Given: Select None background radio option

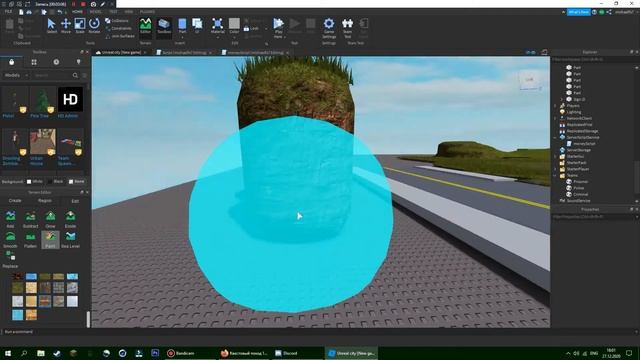Looking at the screenshot, I should [77, 182].
